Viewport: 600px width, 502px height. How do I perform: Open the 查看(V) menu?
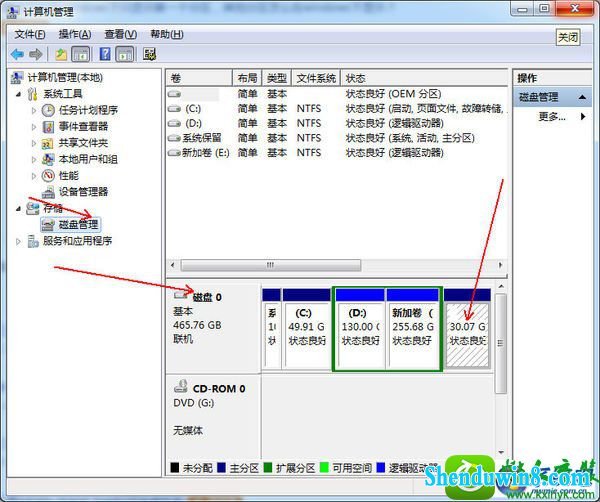coord(121,34)
